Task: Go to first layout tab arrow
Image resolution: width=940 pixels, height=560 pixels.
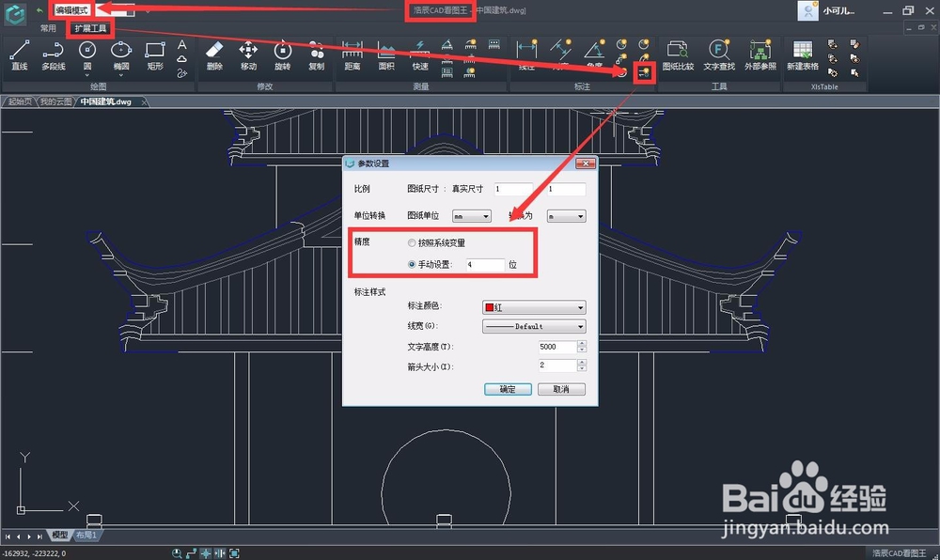Action: pyautogui.click(x=8, y=537)
